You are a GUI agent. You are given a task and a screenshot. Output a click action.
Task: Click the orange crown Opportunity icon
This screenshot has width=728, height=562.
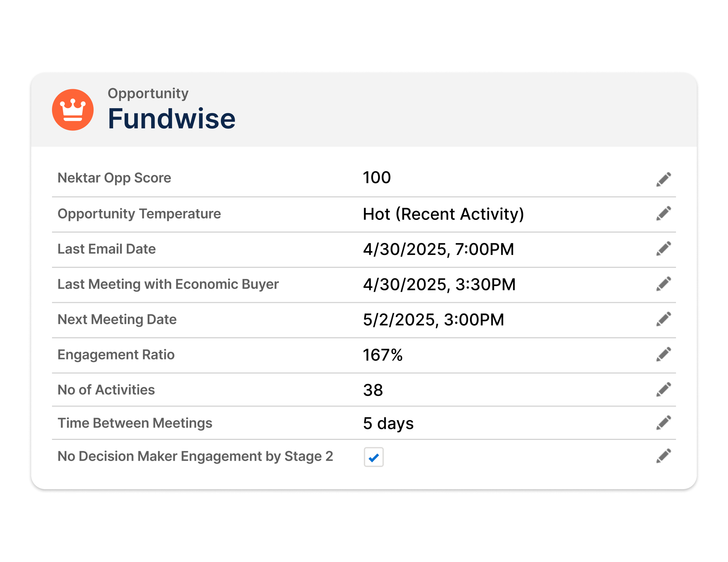coord(72,110)
